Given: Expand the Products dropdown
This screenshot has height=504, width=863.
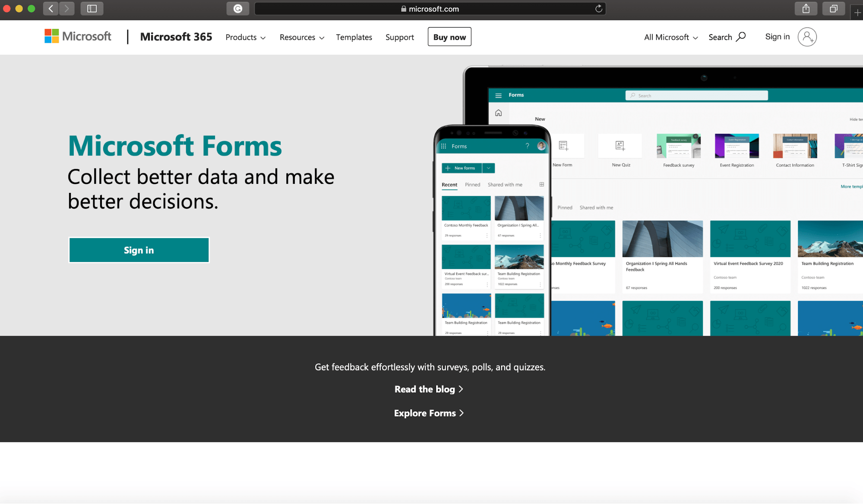Looking at the screenshot, I should click(x=245, y=37).
